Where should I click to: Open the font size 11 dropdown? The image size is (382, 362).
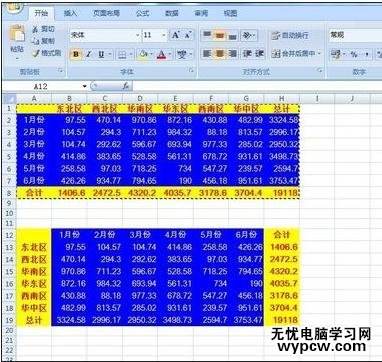[x=164, y=35]
